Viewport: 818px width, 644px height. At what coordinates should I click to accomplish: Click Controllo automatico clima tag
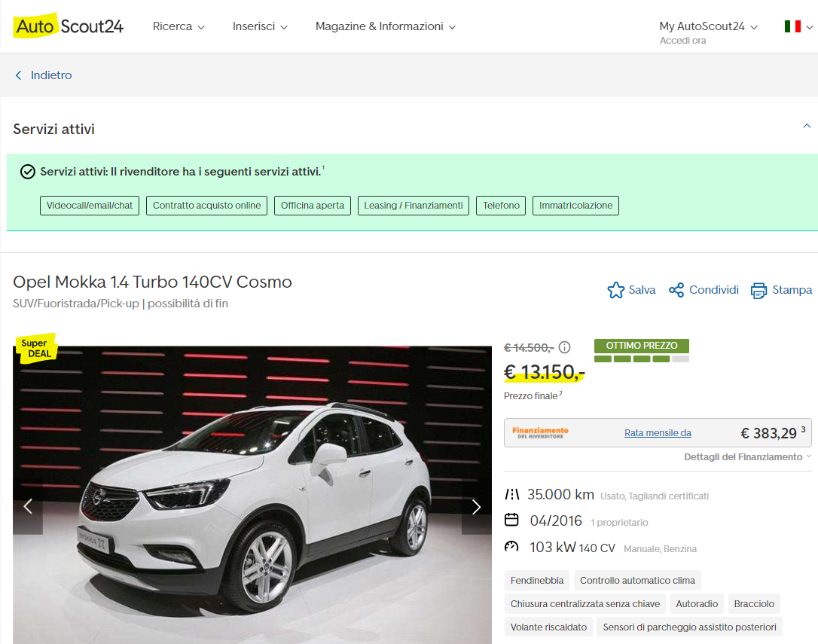coord(637,580)
